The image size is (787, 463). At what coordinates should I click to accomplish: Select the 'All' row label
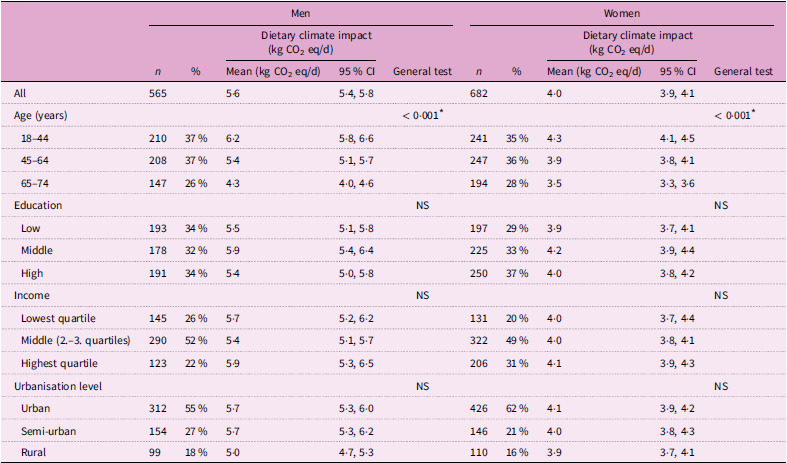point(20,93)
